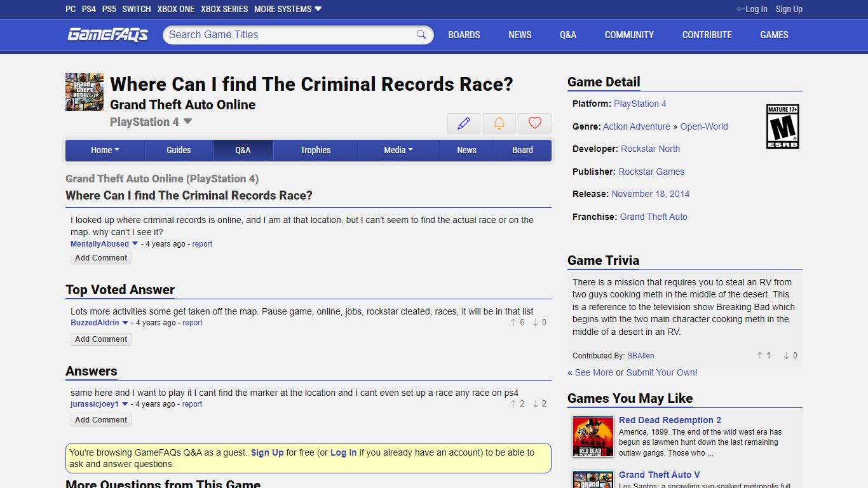
Task: Upvote jurassicjoey1's answer arrow
Action: pyautogui.click(x=513, y=404)
